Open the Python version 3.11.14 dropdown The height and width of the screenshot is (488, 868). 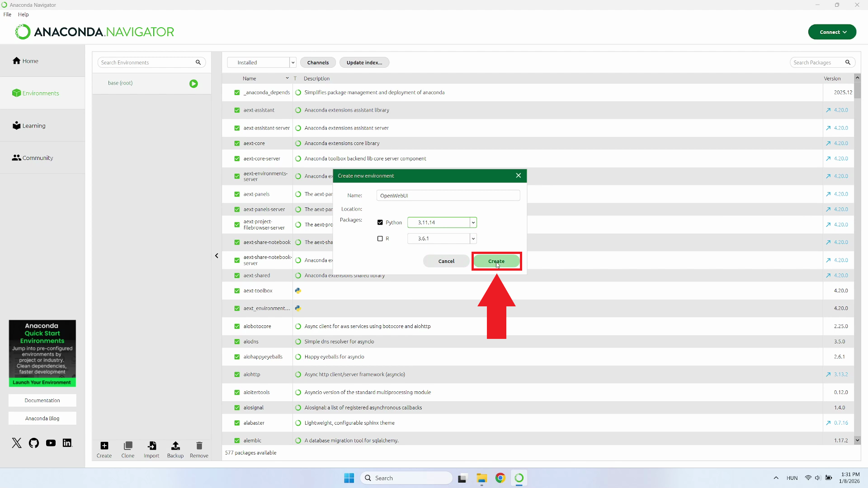473,222
